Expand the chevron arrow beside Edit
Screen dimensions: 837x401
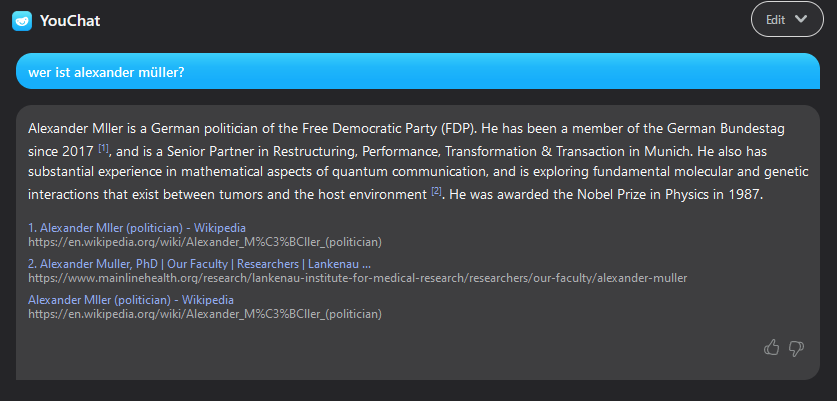click(800, 19)
